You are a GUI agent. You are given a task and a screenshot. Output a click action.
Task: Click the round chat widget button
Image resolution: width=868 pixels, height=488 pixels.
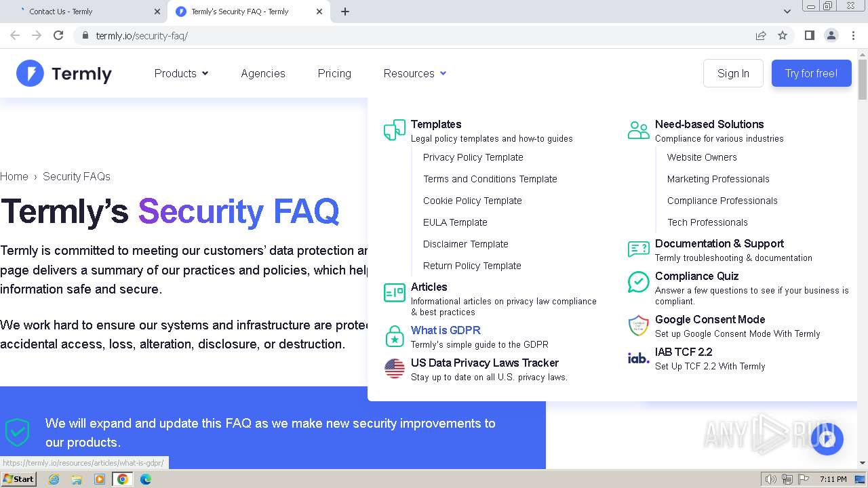click(827, 439)
